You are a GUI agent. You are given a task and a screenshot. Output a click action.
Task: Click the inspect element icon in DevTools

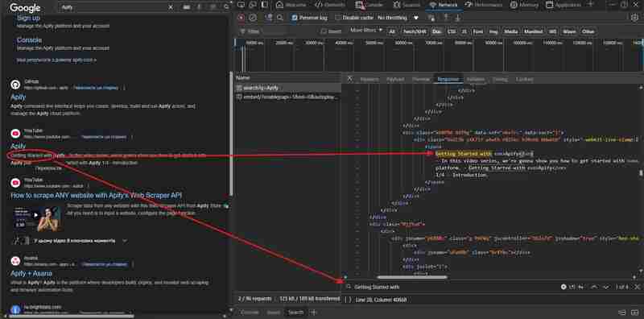point(241,5)
